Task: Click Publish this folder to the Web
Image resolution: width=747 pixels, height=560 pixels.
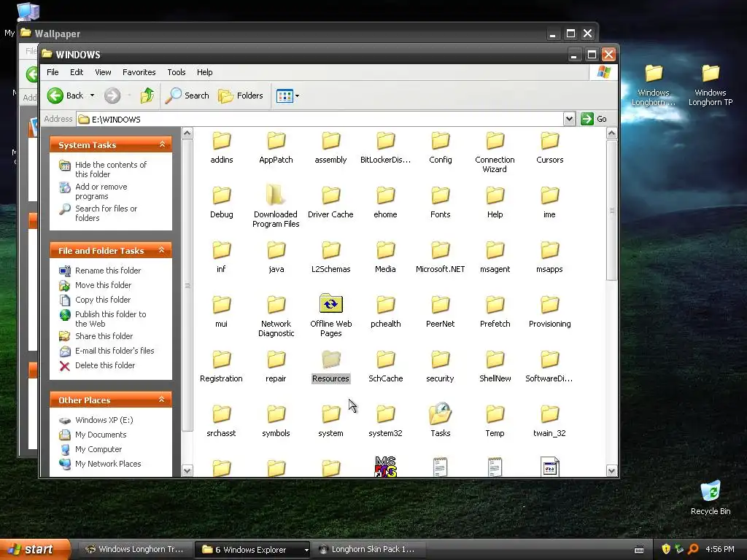Action: (111, 319)
